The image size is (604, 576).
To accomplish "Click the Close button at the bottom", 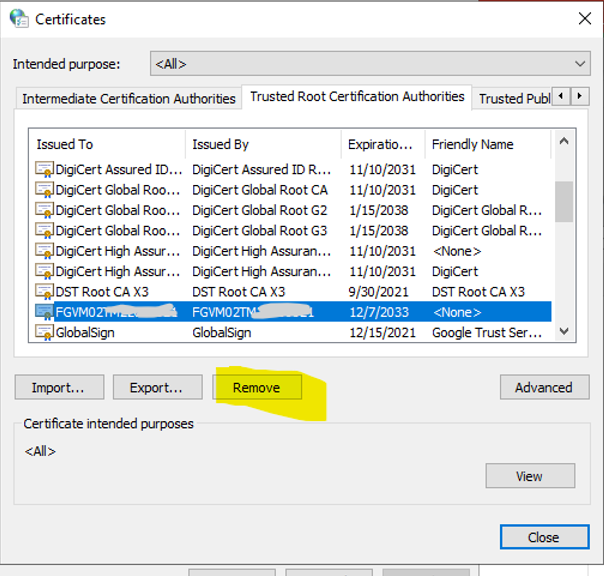I will coord(544,537).
